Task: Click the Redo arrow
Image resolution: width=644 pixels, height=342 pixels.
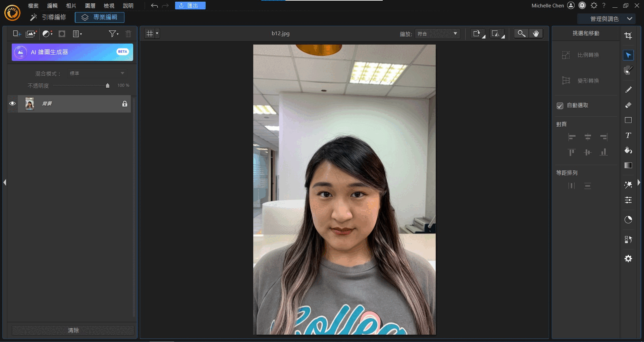Action: click(x=165, y=6)
